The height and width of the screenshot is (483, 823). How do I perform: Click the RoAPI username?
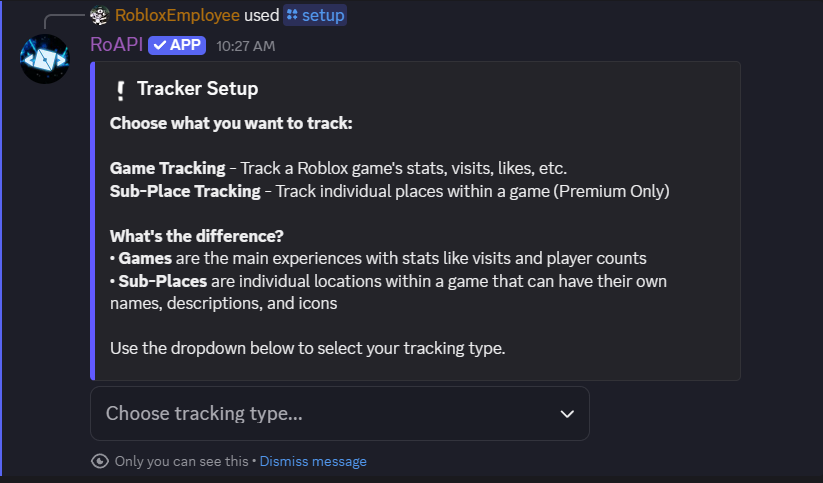point(116,45)
